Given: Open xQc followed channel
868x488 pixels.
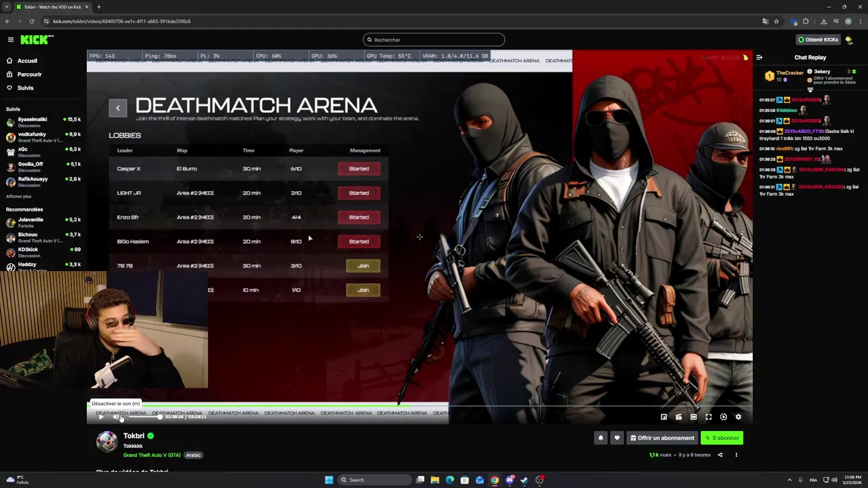Looking at the screenshot, I should [43, 152].
